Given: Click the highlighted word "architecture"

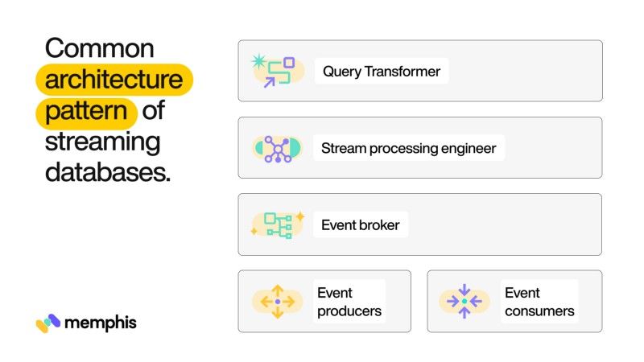Looking at the screenshot, I should [x=114, y=80].
